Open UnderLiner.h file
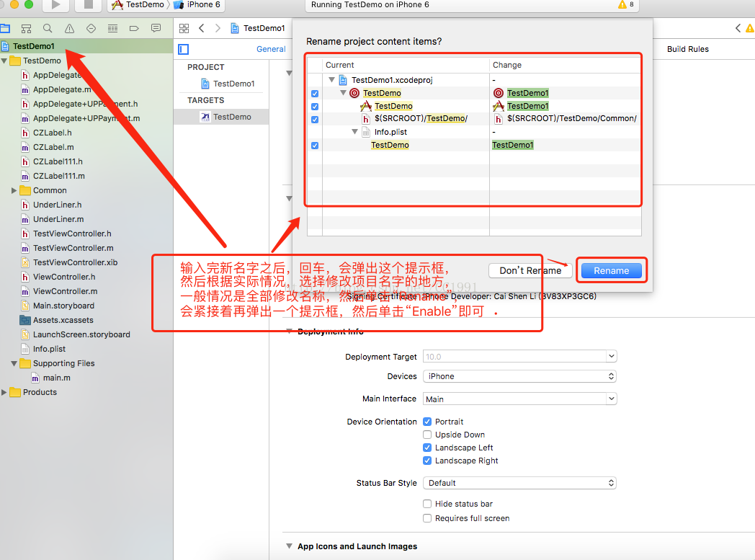This screenshot has width=755, height=560. click(58, 205)
